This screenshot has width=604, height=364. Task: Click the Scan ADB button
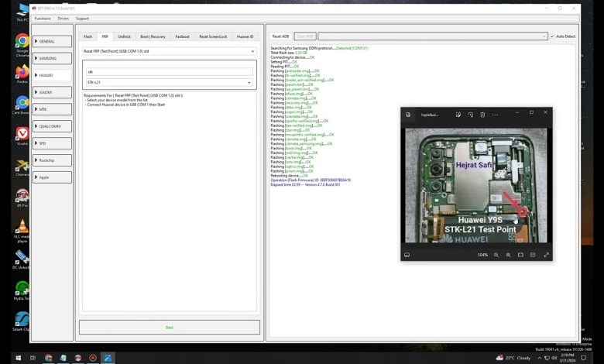coord(305,36)
